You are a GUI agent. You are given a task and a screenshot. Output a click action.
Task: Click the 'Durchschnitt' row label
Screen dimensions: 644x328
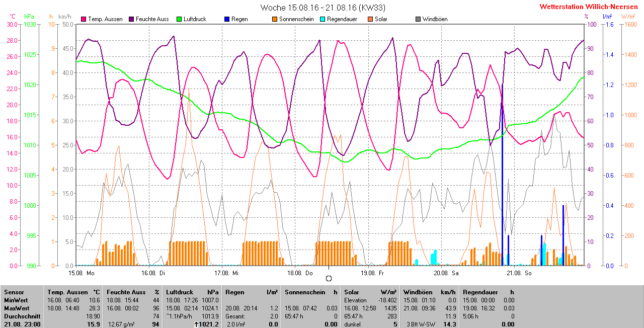click(22, 316)
